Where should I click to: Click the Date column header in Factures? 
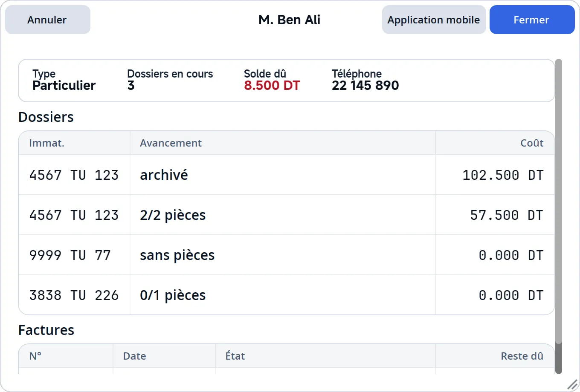tap(164, 356)
